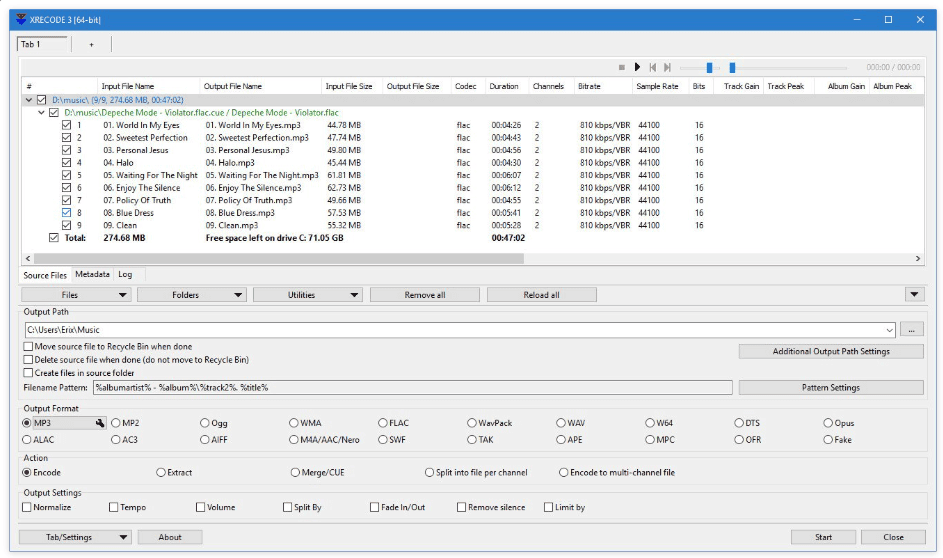Add a new tab with plus
Screen dimensions: 943x558
click(x=91, y=44)
